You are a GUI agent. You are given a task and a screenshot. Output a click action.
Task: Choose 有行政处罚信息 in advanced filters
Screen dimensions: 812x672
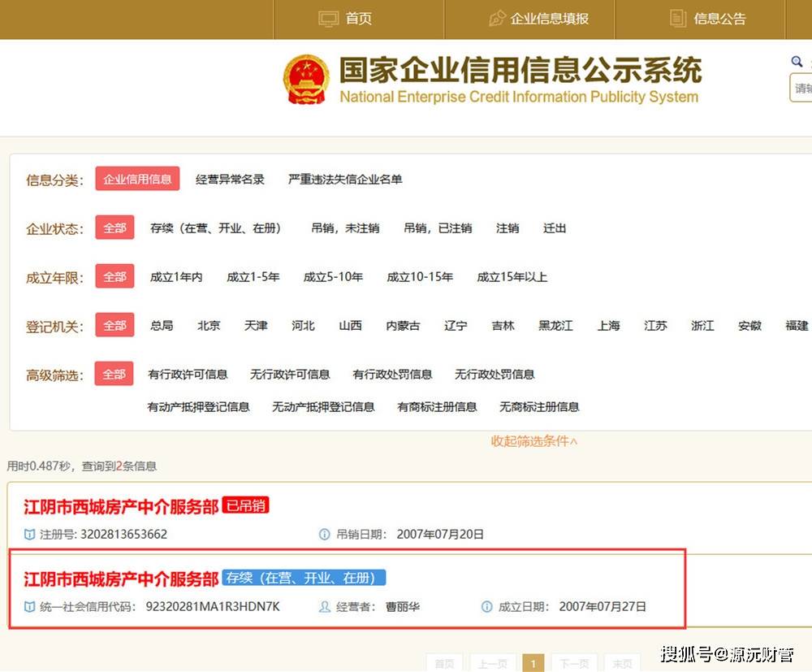coord(392,375)
